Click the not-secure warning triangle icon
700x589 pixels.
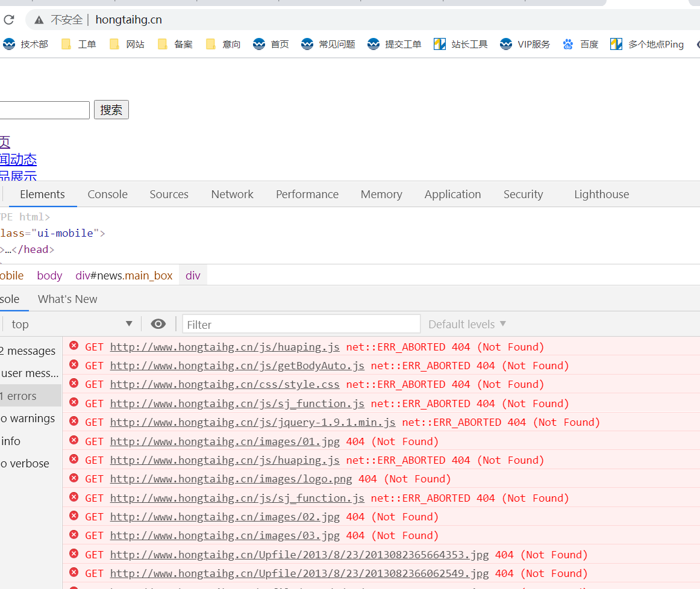click(39, 20)
